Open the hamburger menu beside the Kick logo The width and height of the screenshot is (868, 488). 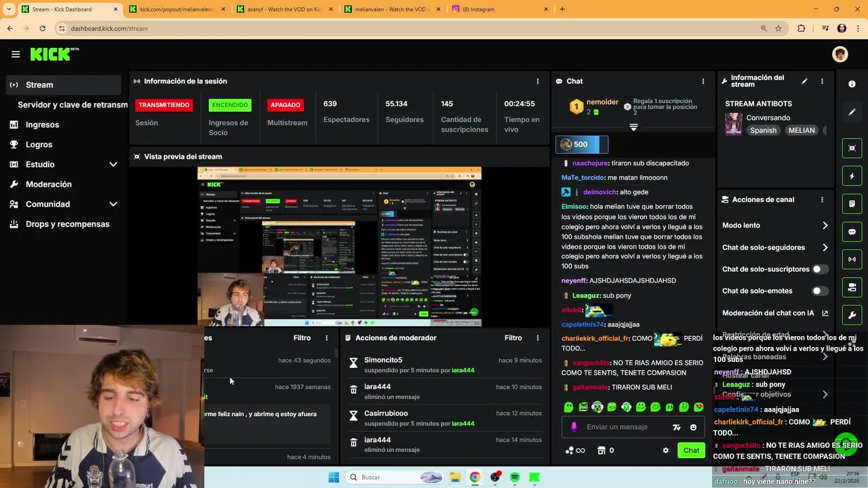pos(16,54)
